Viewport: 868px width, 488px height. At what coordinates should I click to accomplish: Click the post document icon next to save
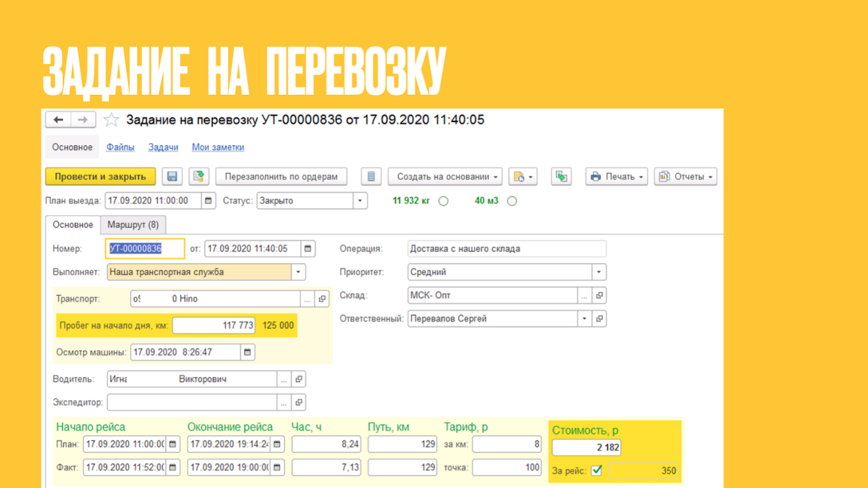199,177
